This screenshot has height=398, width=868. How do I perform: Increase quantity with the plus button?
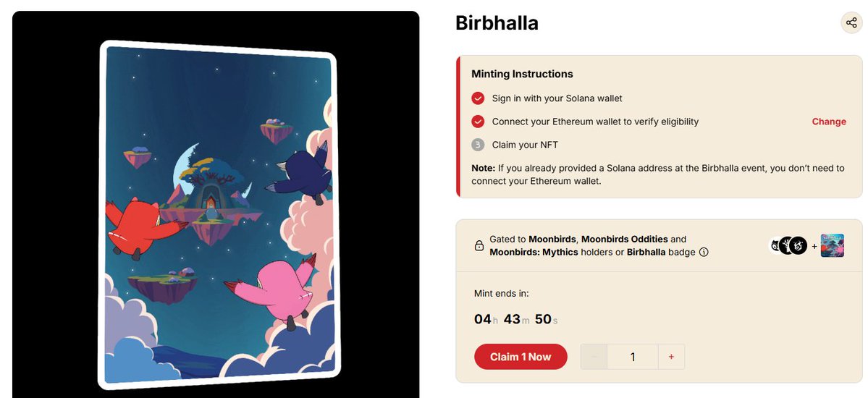pos(671,357)
